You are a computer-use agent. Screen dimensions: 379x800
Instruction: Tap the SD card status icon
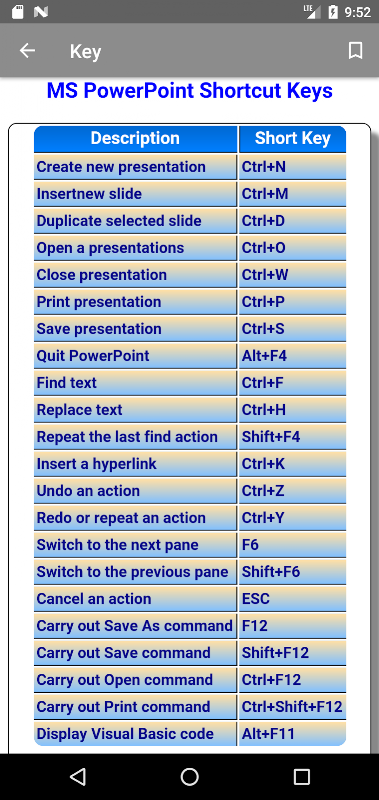(x=17, y=12)
